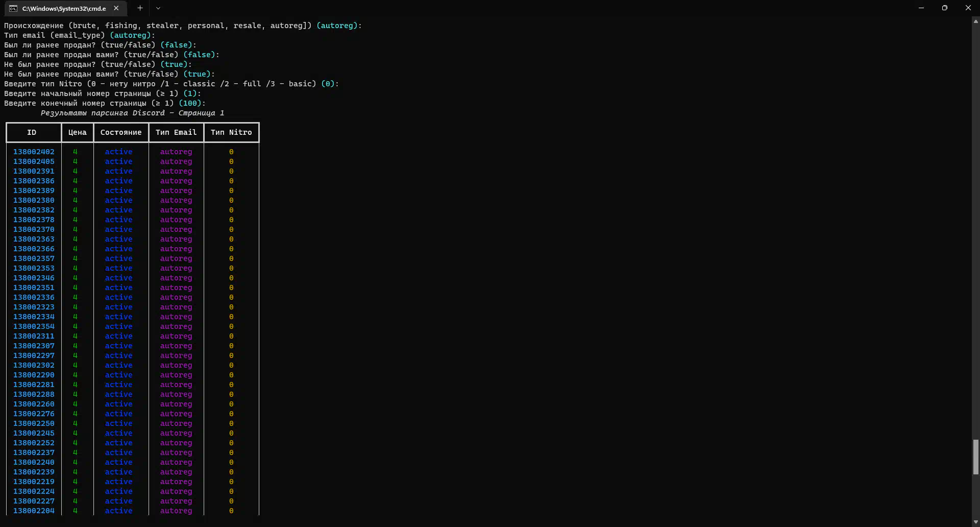The image size is (980, 527).
Task: Click ID 138002402
Action: point(34,152)
